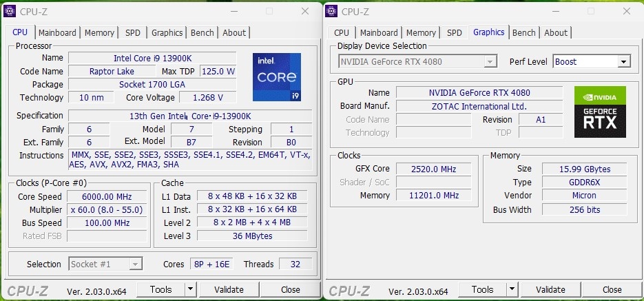This screenshot has width=644, height=301.
Task: Click the L1 Inst. cache value
Action: point(252,209)
